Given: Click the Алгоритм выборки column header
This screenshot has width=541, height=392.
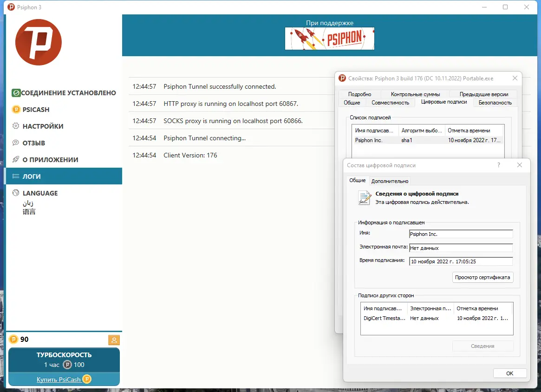Looking at the screenshot, I should (x=421, y=131).
